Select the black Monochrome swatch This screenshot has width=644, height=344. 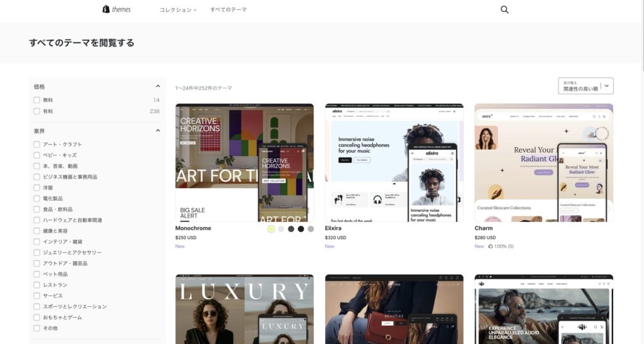click(x=301, y=229)
